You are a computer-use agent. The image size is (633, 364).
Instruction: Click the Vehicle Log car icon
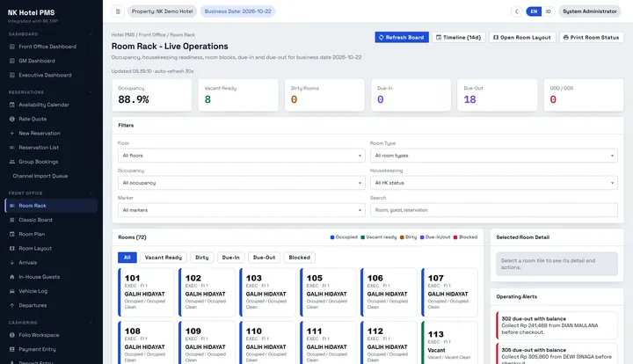pyautogui.click(x=12, y=291)
